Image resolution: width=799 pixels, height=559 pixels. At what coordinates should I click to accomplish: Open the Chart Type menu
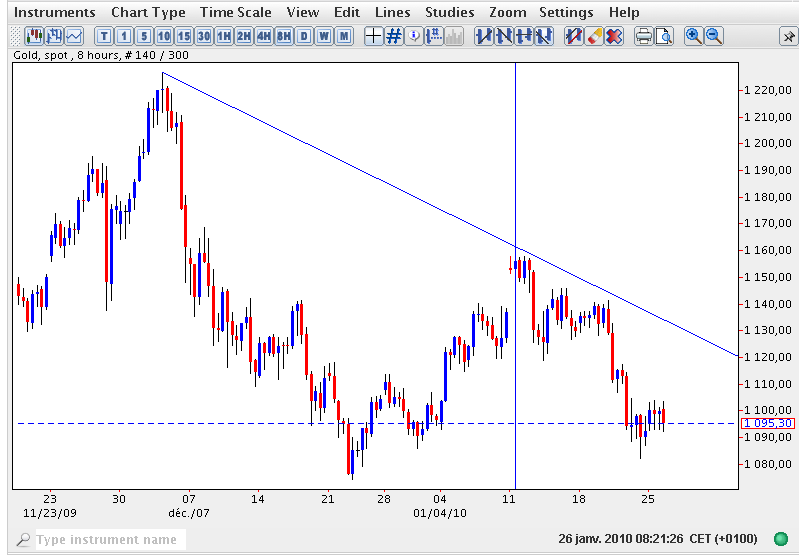pyautogui.click(x=148, y=12)
